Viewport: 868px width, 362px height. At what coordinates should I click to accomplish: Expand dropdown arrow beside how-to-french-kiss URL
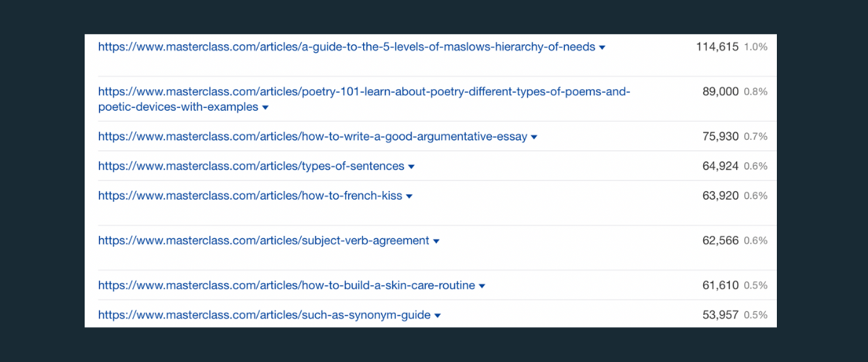[409, 197]
